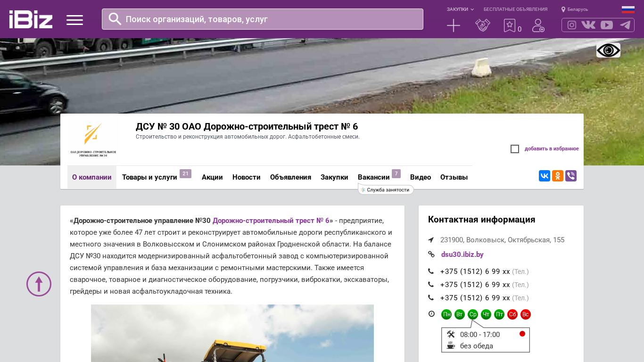Click the plus add icon in header
The height and width of the screenshot is (362, 644).
(x=454, y=25)
